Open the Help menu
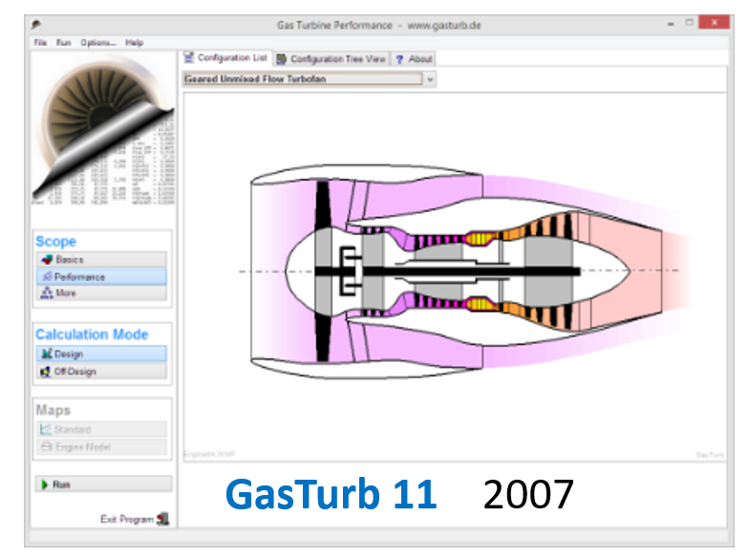 [134, 42]
